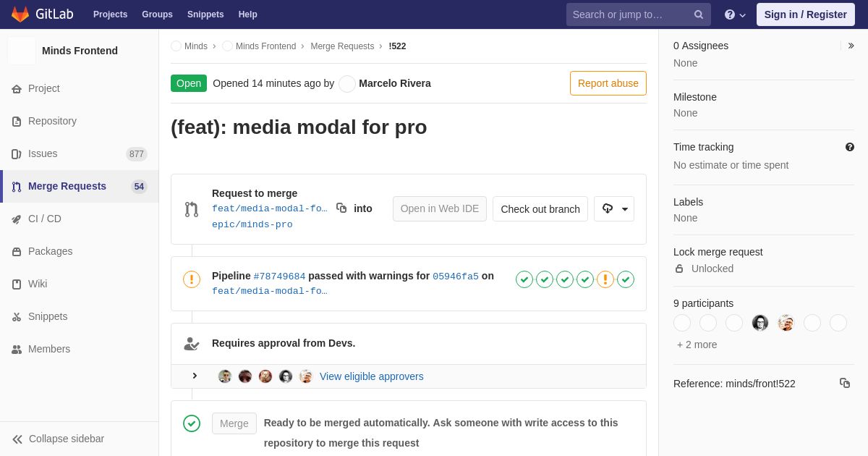This screenshot has height=456, width=868.
Task: Click the Merge Requests count badge 54
Action: point(139,187)
